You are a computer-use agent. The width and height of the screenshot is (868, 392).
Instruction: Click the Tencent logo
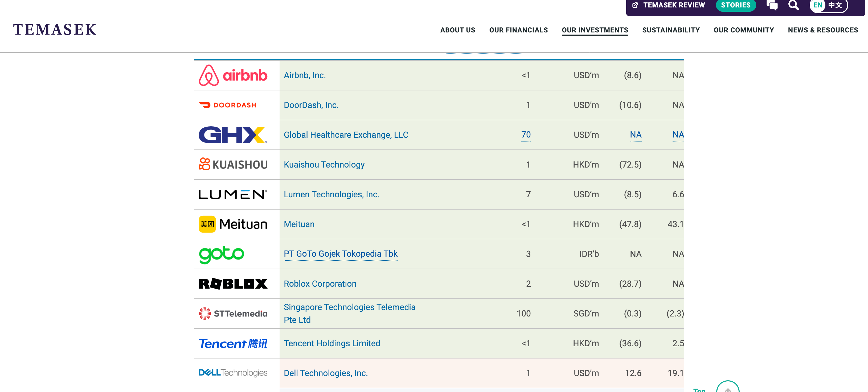point(233,343)
